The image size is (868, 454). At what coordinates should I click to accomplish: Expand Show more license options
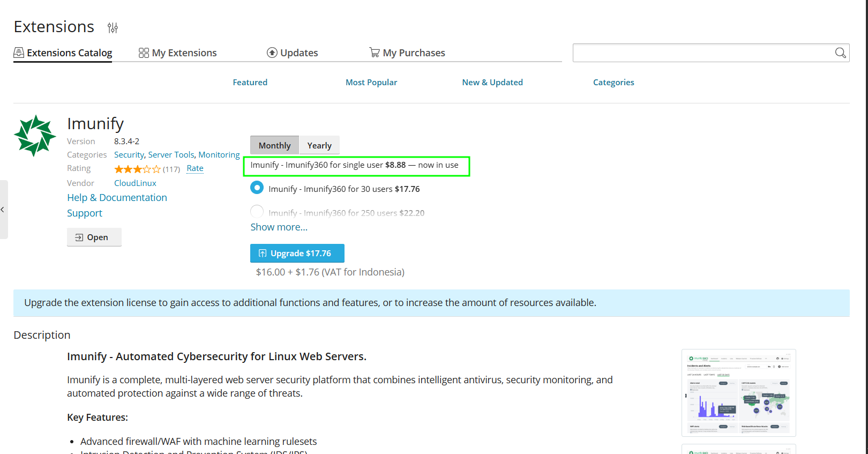tap(279, 227)
